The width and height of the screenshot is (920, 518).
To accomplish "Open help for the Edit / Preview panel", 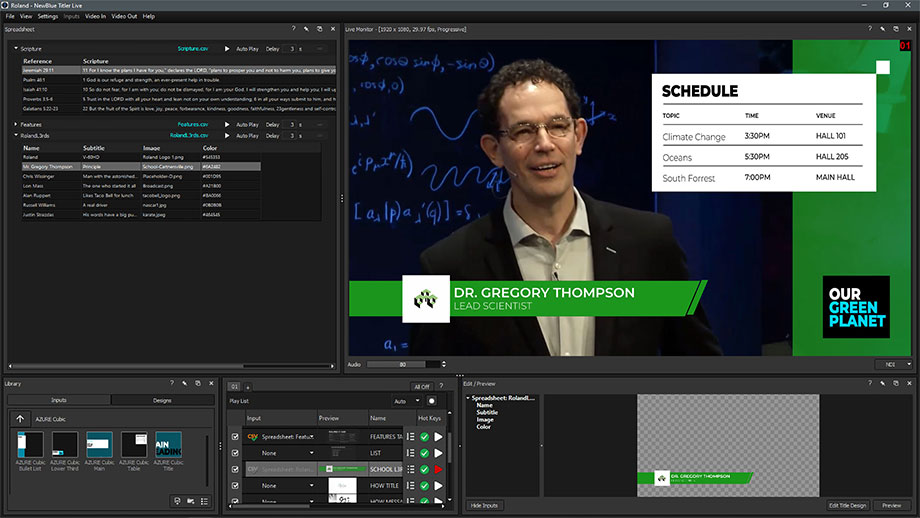I will 870,383.
